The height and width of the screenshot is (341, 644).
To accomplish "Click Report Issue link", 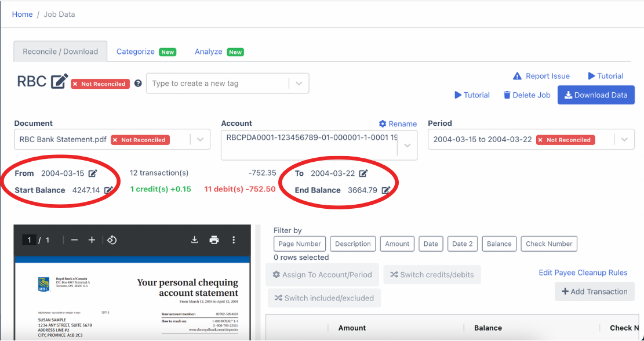I will pyautogui.click(x=541, y=76).
